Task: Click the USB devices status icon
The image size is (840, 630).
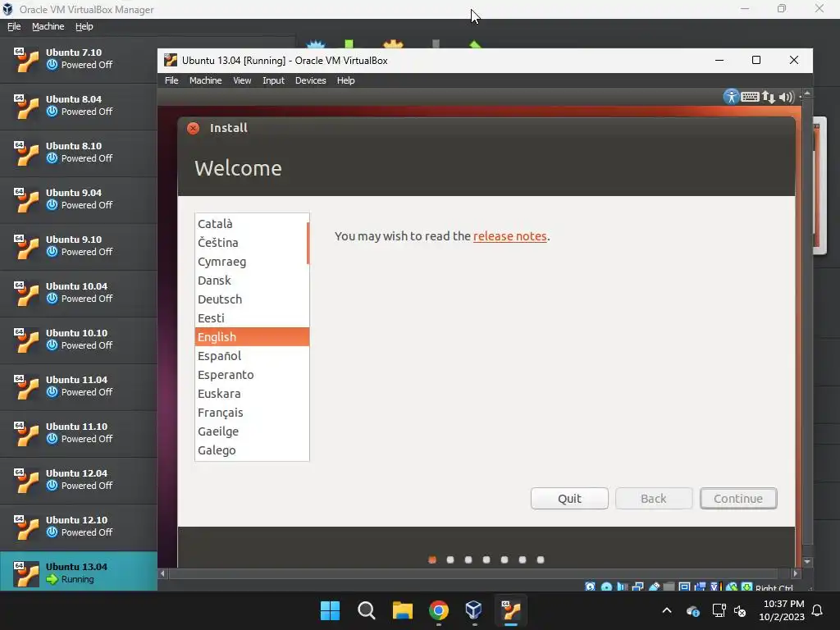Action: coord(654,587)
